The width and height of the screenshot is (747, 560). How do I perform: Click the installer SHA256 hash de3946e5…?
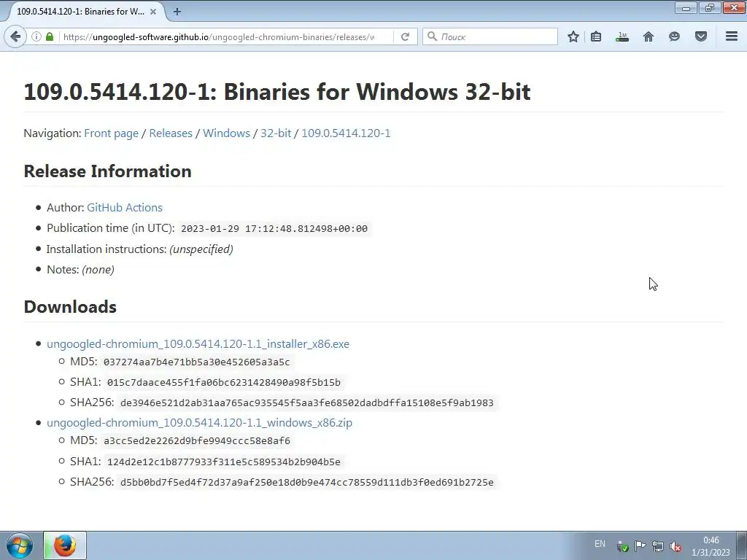(307, 402)
